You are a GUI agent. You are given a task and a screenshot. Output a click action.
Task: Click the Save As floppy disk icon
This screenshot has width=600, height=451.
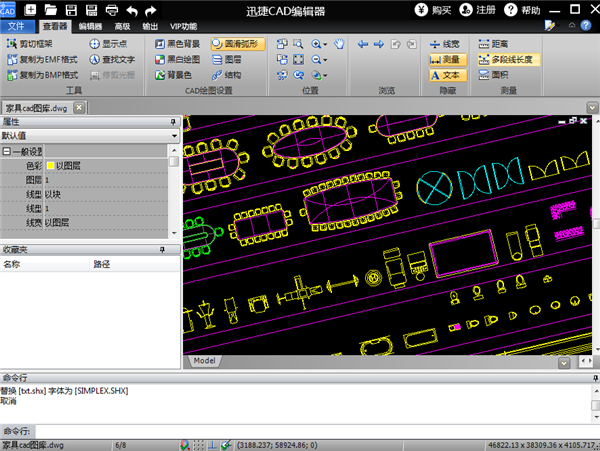(x=91, y=10)
